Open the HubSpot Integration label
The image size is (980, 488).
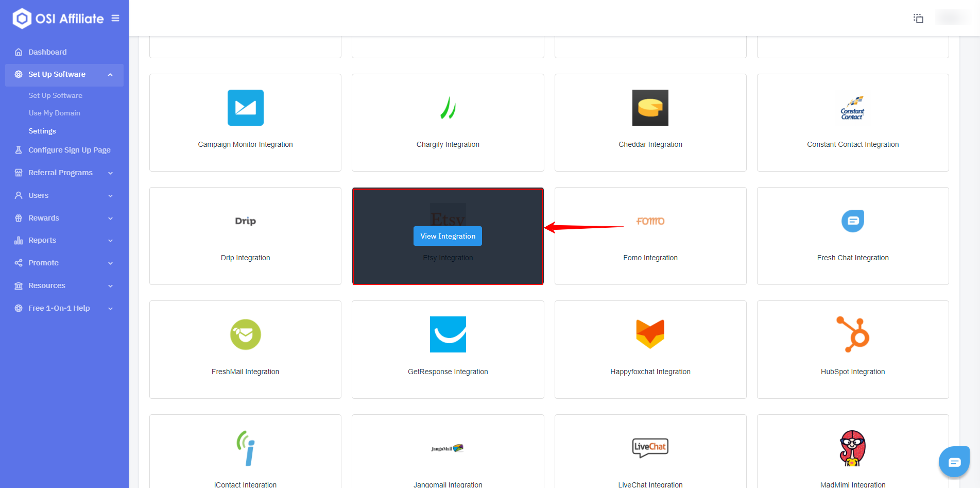853,372
